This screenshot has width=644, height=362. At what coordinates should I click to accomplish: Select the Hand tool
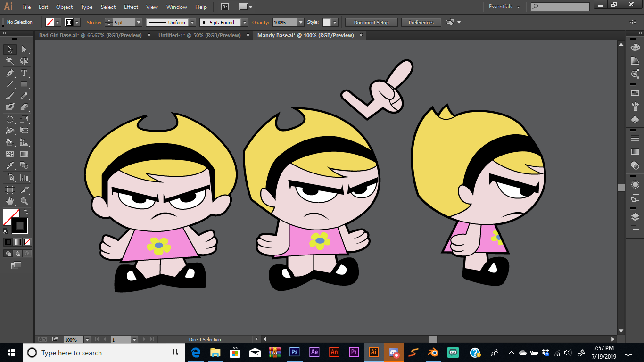click(10, 201)
